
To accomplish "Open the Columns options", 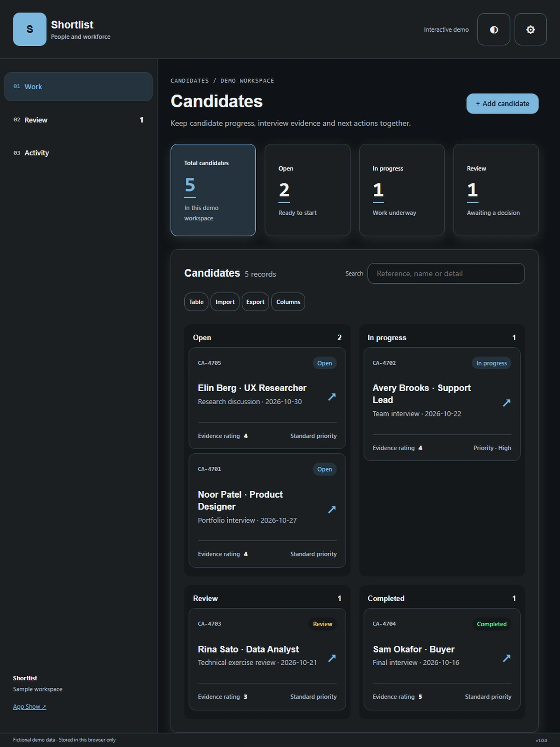I will point(288,302).
